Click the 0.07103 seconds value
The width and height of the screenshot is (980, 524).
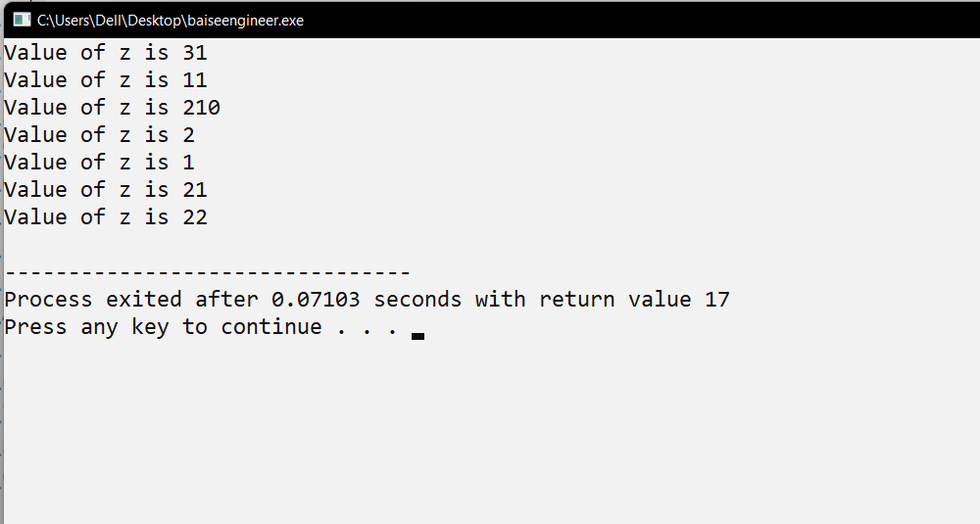[316, 300]
